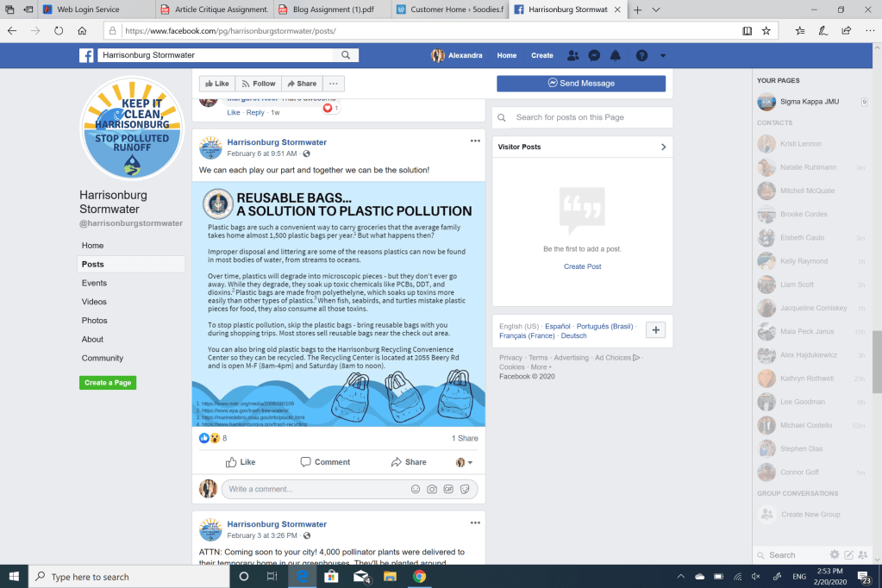This screenshot has width=882, height=588.
Task: Open the Favorites hub icon
Action: point(800,31)
